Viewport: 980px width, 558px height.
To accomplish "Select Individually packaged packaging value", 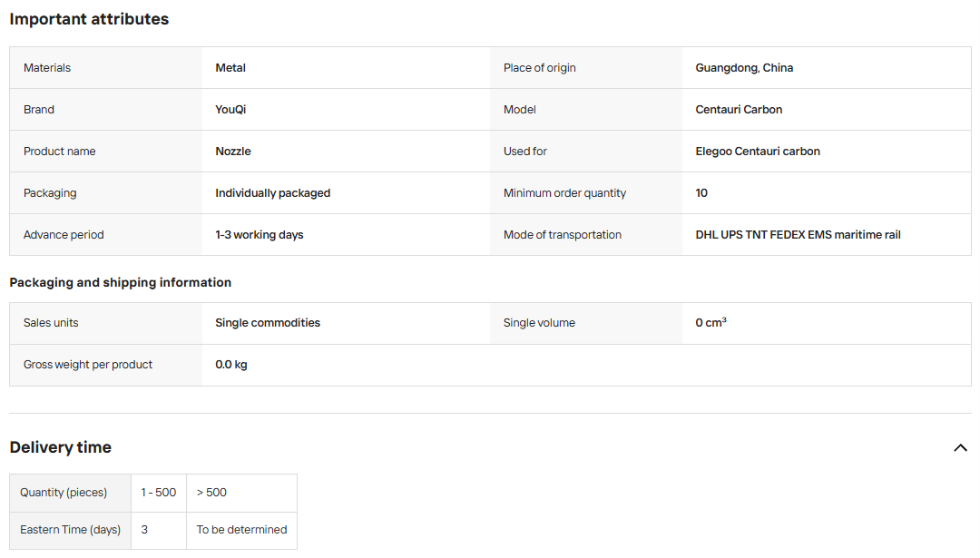I will coord(272,193).
